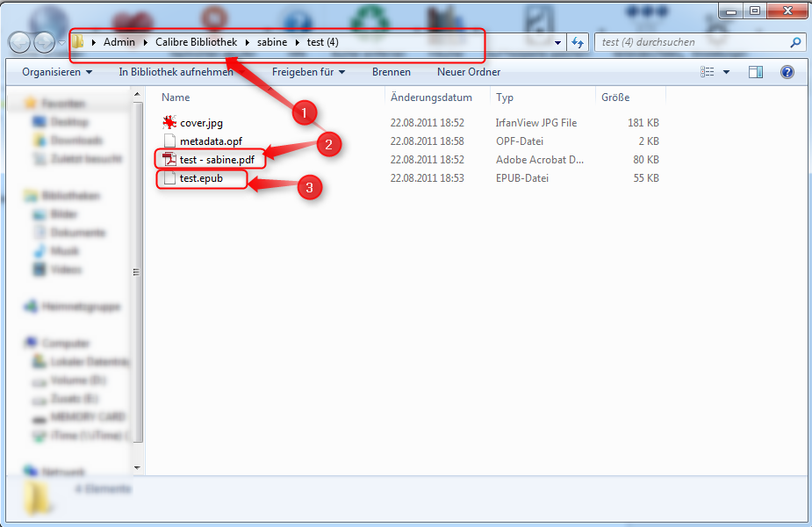Select the test - sabine.pdf Acrobat icon
The width and height of the screenshot is (812, 527).
coord(170,160)
